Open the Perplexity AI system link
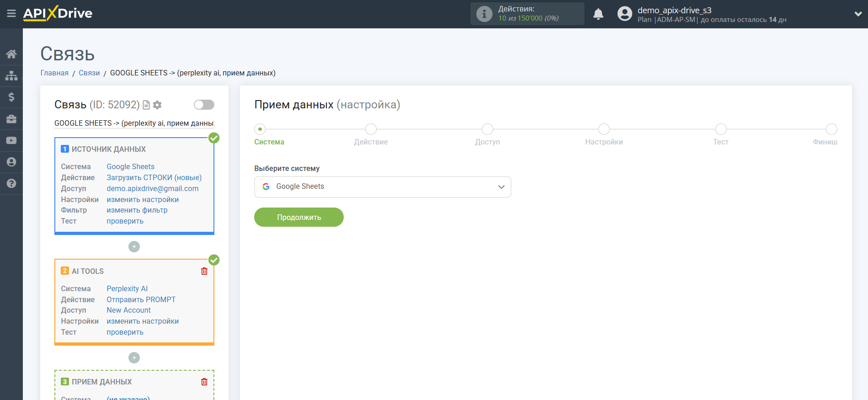This screenshot has width=868, height=400. 127,289
